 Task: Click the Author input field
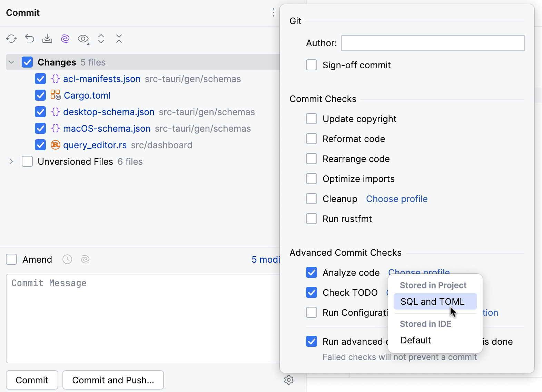[x=433, y=43]
